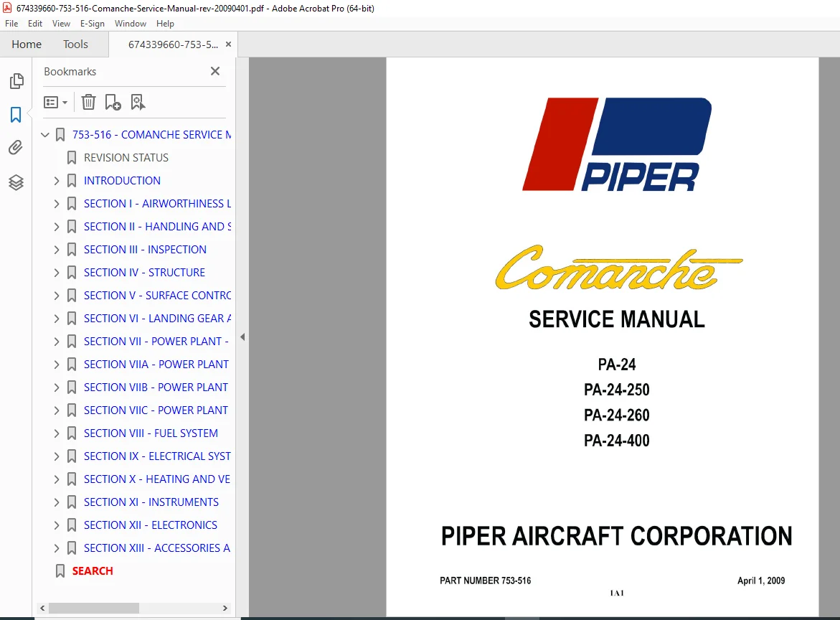The image size is (840, 620).
Task: Go to SECTION VIIA - POWER PLANT bookmark
Action: point(156,365)
